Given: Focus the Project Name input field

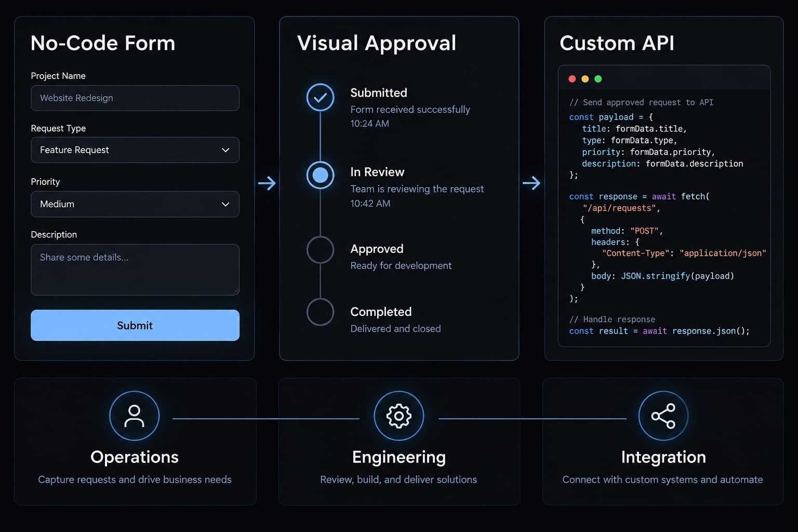Looking at the screenshot, I should point(135,98).
